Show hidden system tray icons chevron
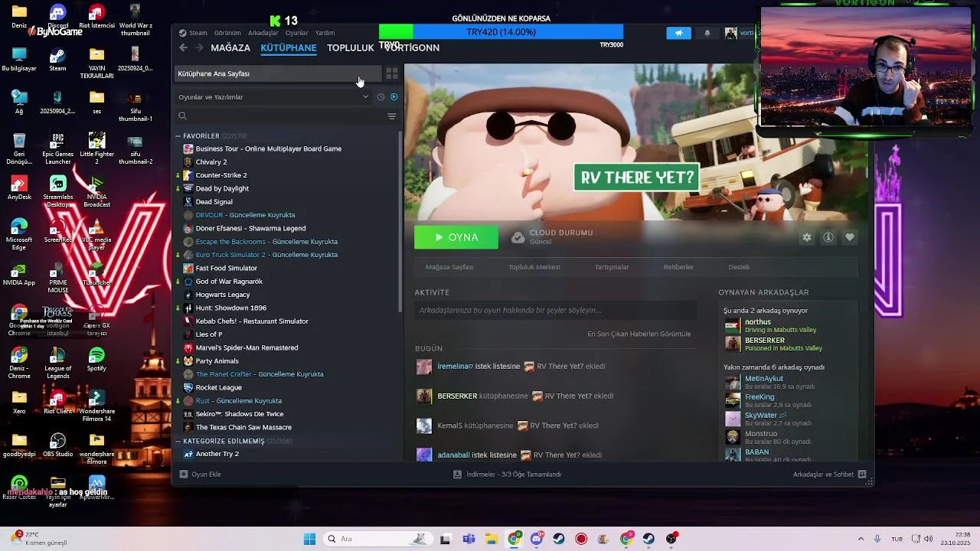The width and height of the screenshot is (980, 551). point(861,539)
